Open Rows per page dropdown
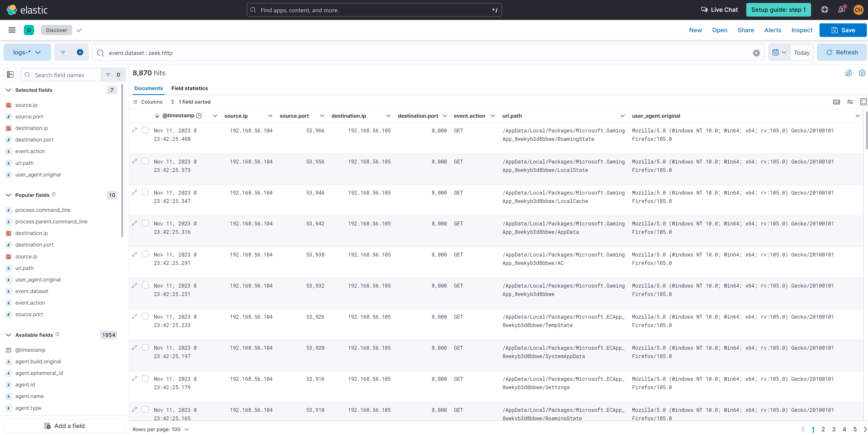This screenshot has height=435, width=868. click(160, 429)
